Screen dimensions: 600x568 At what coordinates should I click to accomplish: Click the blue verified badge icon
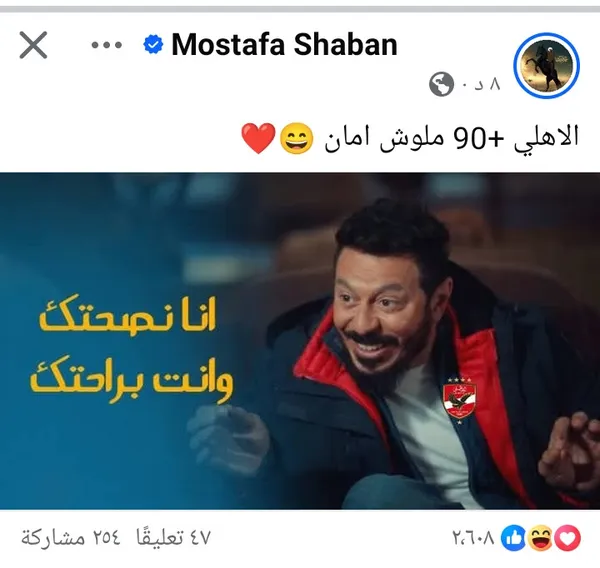point(153,44)
